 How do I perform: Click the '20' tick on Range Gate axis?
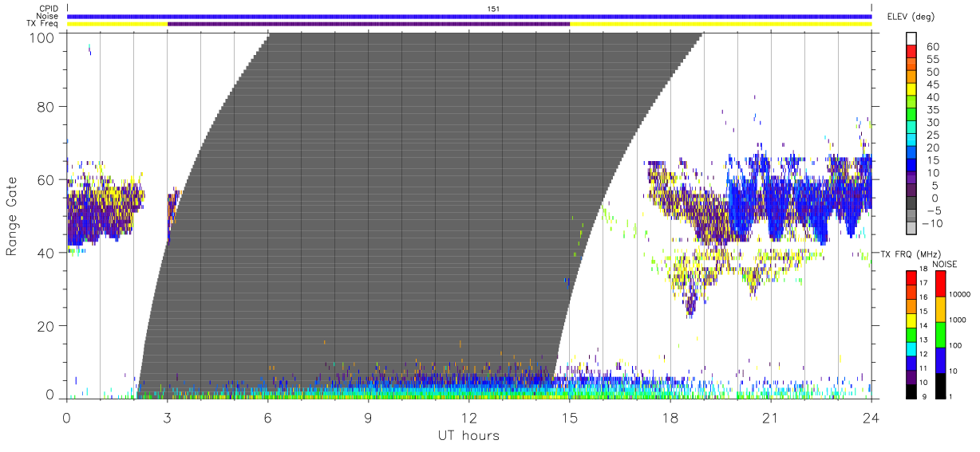pos(46,326)
